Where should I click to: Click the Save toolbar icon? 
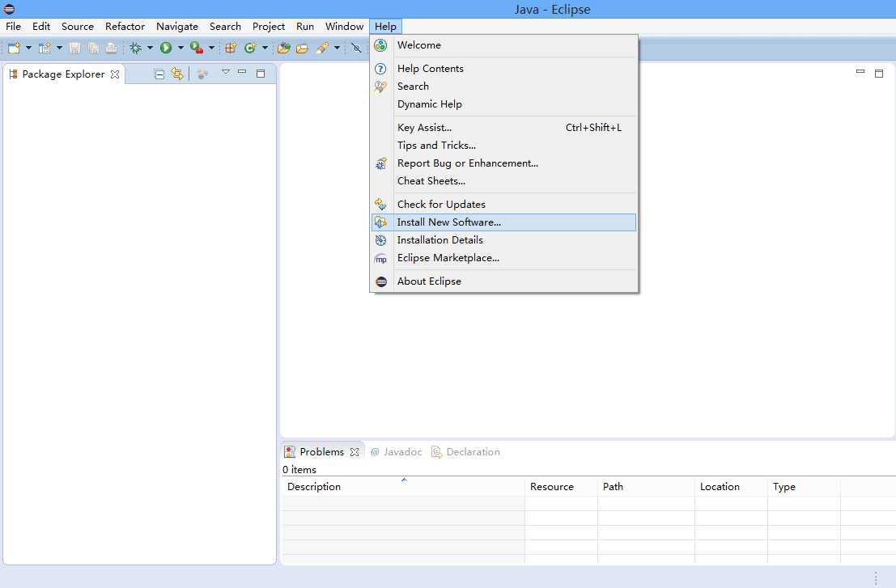click(74, 48)
